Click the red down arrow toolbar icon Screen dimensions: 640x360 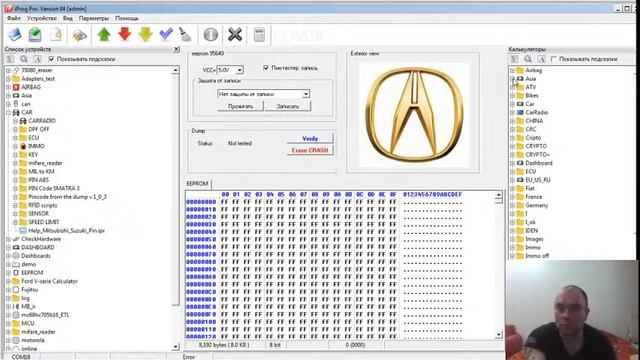(125, 35)
